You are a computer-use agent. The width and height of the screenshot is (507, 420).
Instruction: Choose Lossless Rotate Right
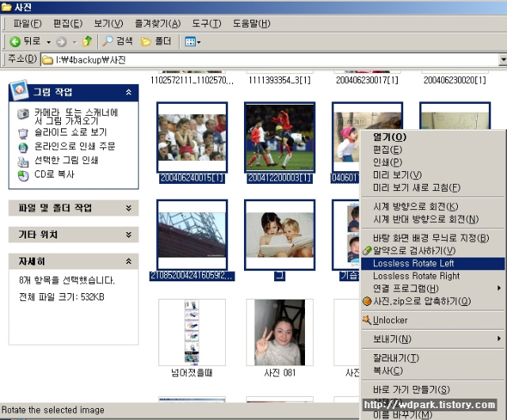coord(433,276)
